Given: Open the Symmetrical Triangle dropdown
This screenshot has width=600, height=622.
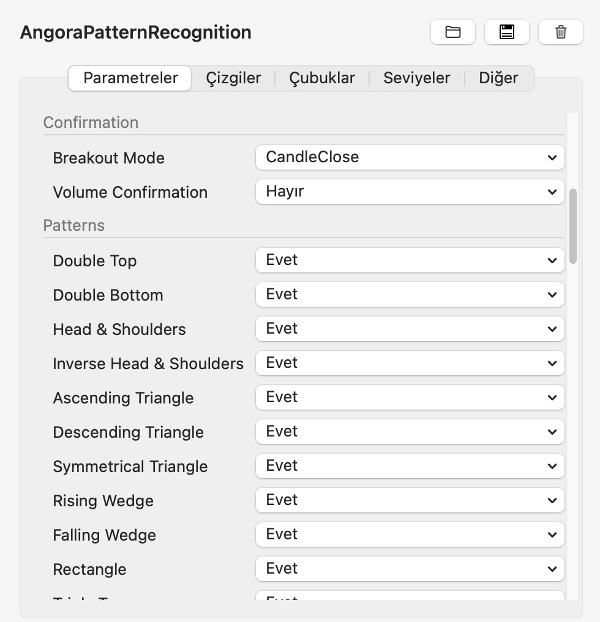Looking at the screenshot, I should [x=410, y=466].
